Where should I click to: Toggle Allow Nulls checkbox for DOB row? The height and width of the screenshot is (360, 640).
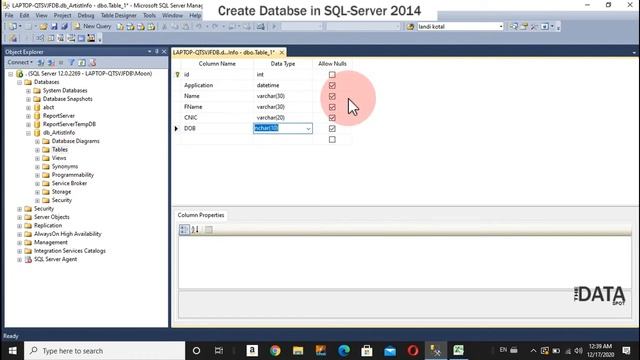pos(332,129)
